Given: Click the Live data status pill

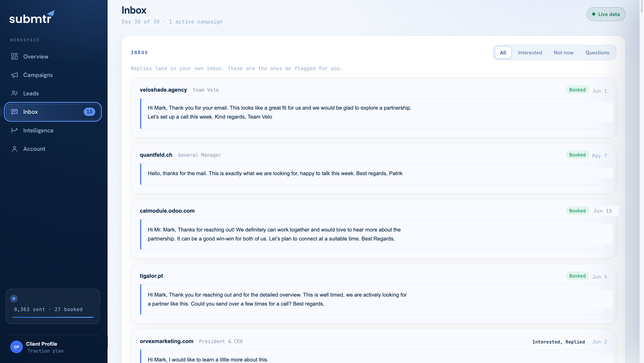Looking at the screenshot, I should point(606,14).
